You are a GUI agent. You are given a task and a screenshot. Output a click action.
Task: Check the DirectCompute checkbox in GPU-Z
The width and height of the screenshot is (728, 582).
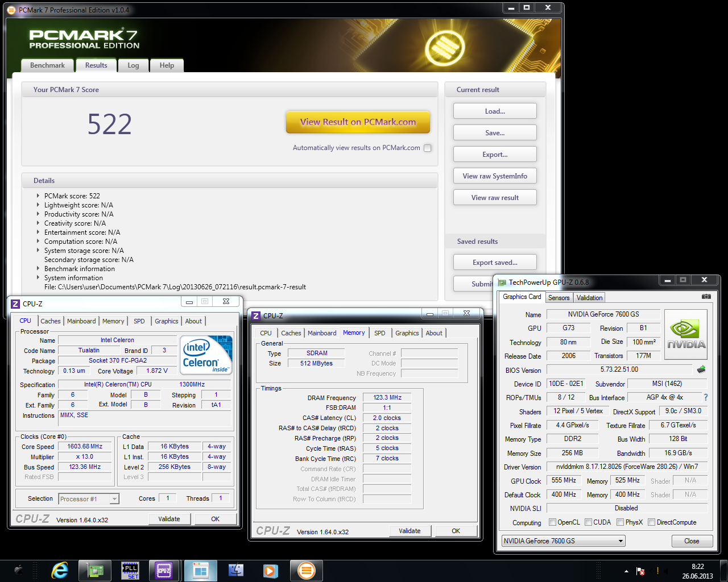tap(651, 522)
